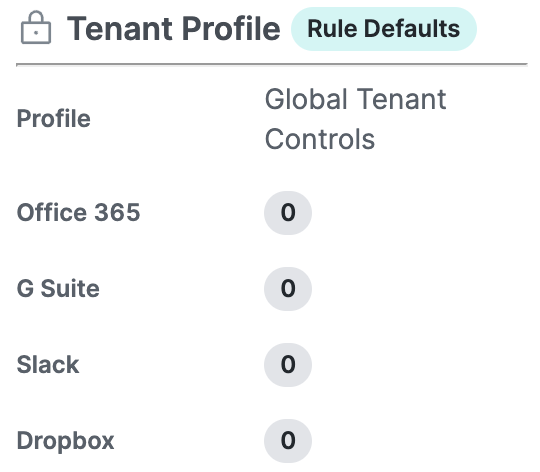
Task: Click the lock icon beside Tenant Profile
Action: [x=36, y=28]
